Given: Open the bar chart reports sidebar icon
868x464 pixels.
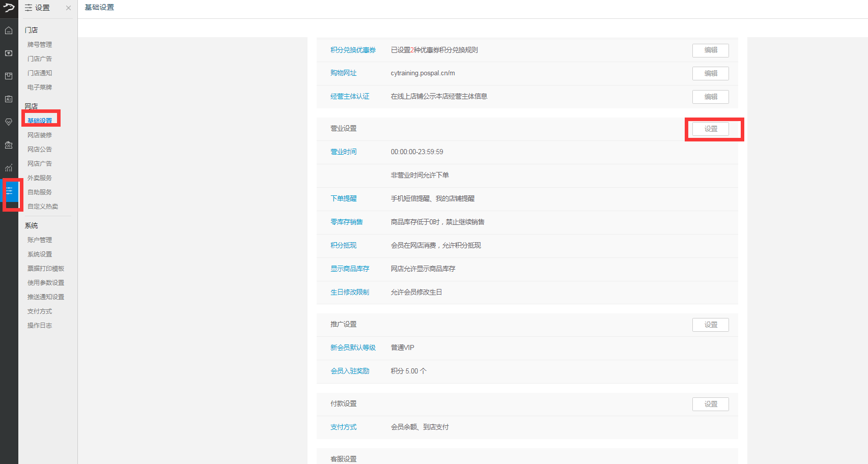Looking at the screenshot, I should (9, 168).
